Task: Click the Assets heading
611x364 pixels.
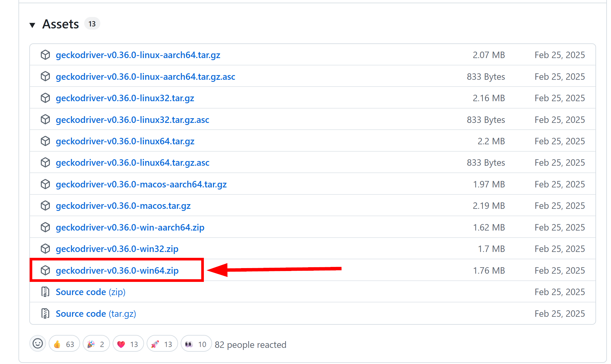Action: tap(60, 24)
